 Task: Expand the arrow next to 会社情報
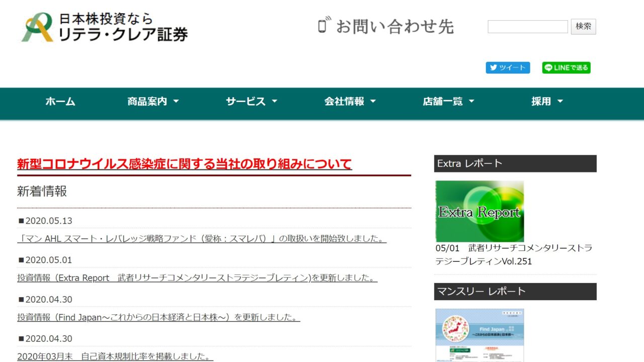(373, 102)
